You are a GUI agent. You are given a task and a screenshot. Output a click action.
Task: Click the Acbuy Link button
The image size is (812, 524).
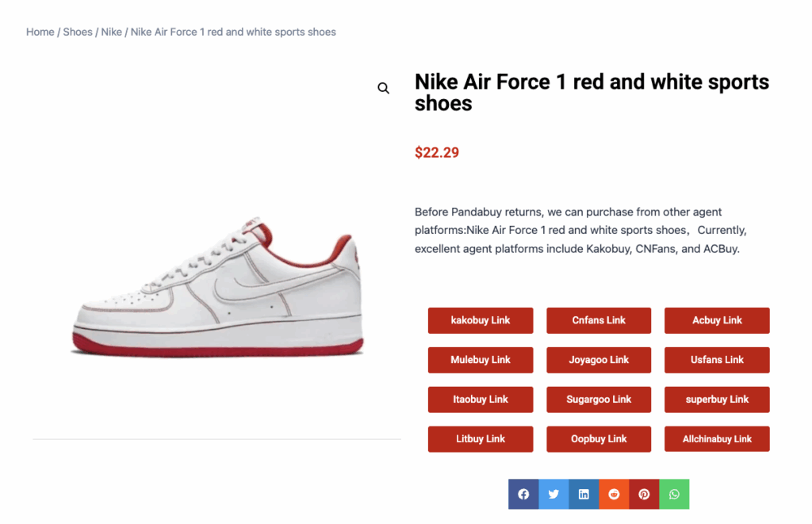717,320
